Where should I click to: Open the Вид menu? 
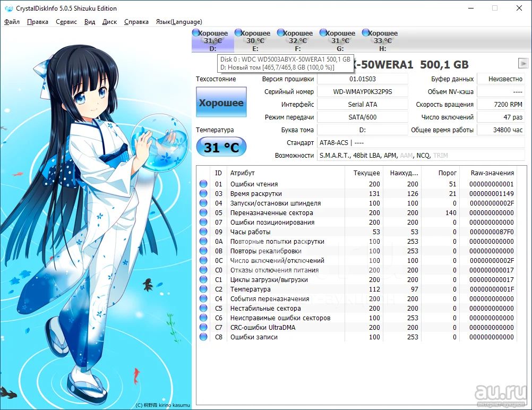[x=90, y=22]
